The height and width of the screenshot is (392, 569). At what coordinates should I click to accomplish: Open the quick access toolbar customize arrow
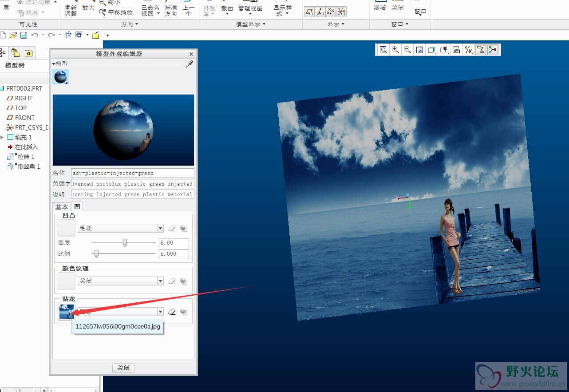coord(107,36)
